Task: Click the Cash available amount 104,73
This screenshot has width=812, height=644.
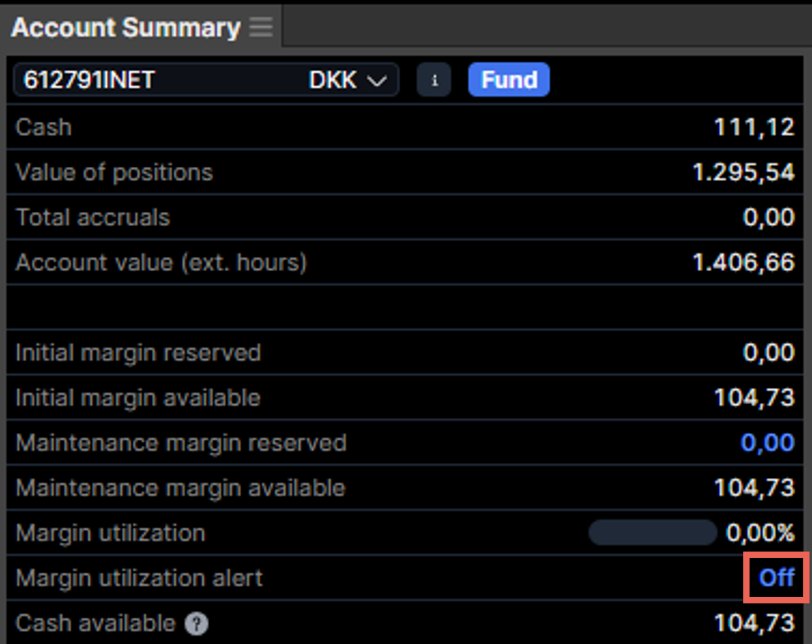Action: [x=753, y=622]
